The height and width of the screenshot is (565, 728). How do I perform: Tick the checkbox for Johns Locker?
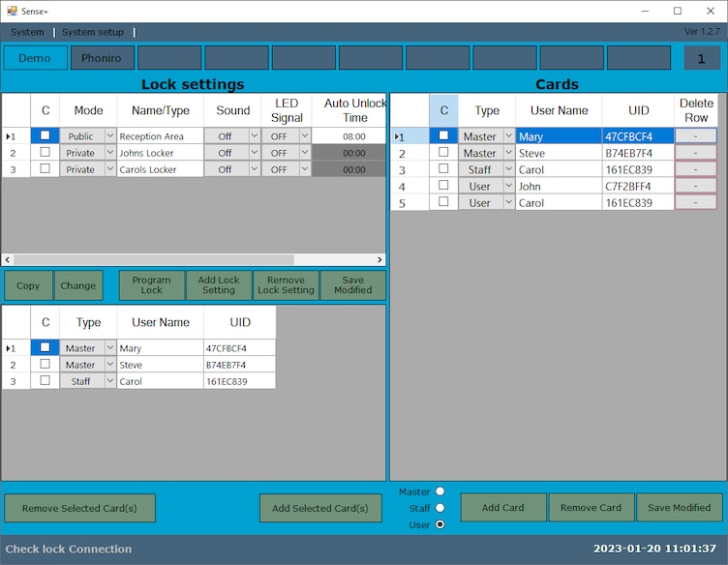pyautogui.click(x=45, y=152)
